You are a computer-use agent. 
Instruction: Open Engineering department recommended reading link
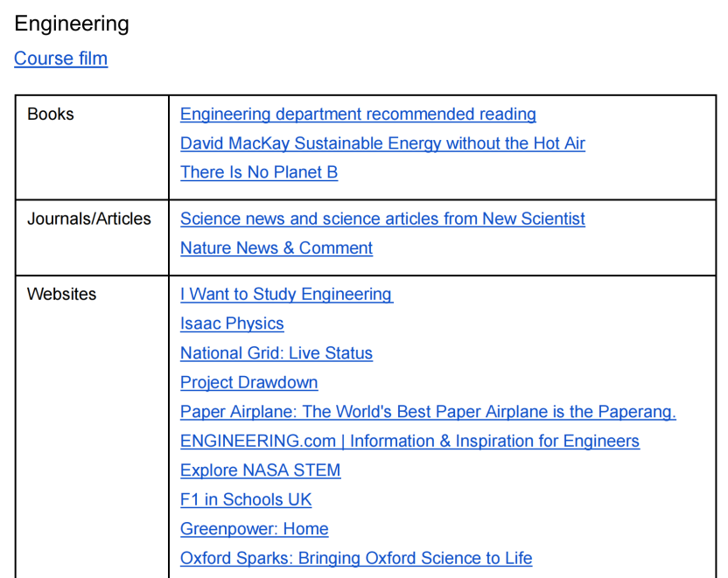click(358, 115)
